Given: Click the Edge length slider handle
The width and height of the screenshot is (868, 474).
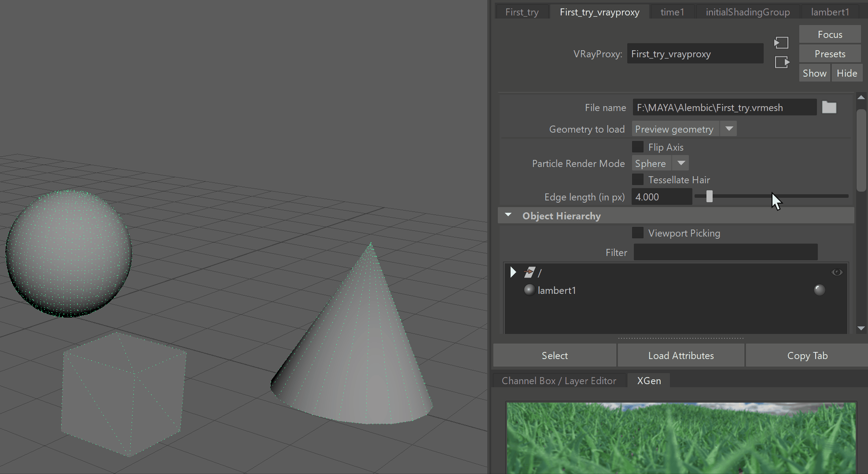Looking at the screenshot, I should tap(709, 196).
